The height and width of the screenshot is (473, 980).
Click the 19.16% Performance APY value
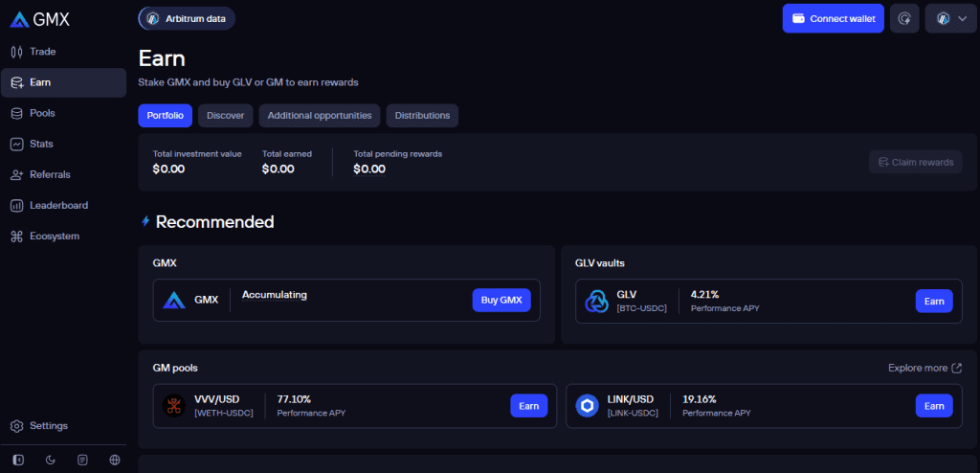click(x=700, y=399)
